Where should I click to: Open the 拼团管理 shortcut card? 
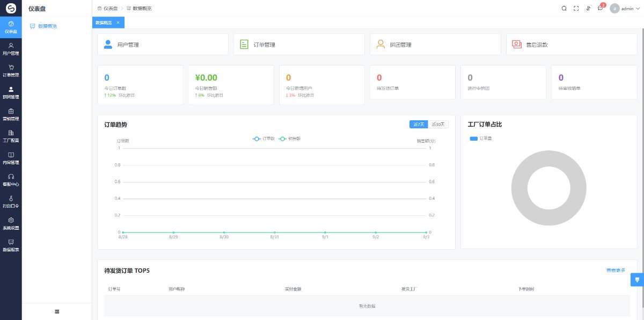click(x=435, y=45)
